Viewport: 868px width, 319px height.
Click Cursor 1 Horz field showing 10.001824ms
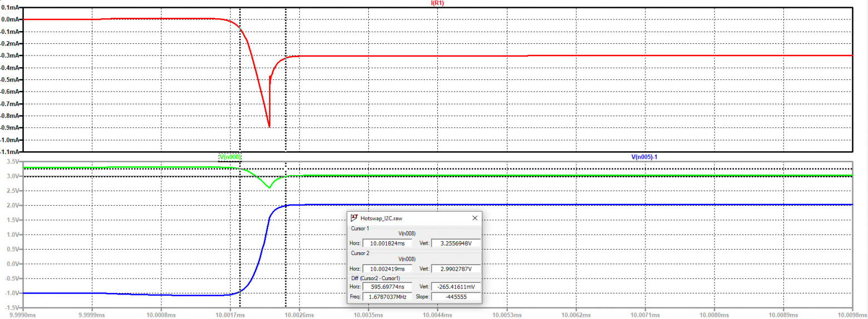point(387,243)
